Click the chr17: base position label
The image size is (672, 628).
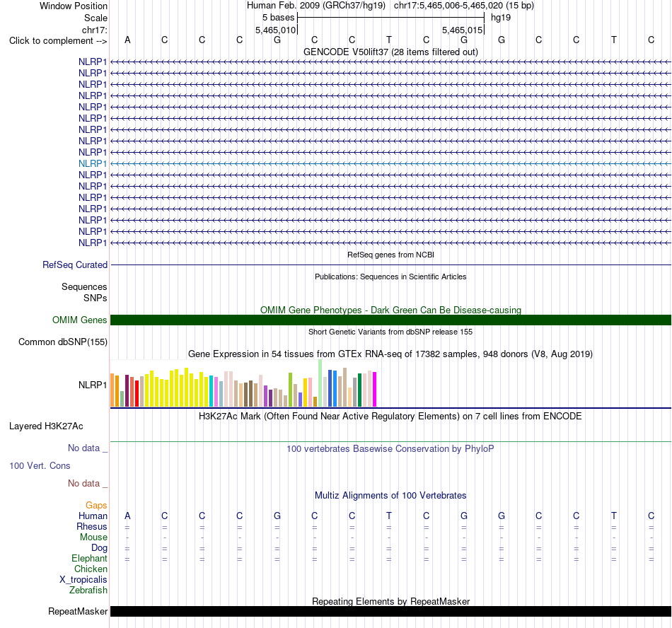click(94, 30)
